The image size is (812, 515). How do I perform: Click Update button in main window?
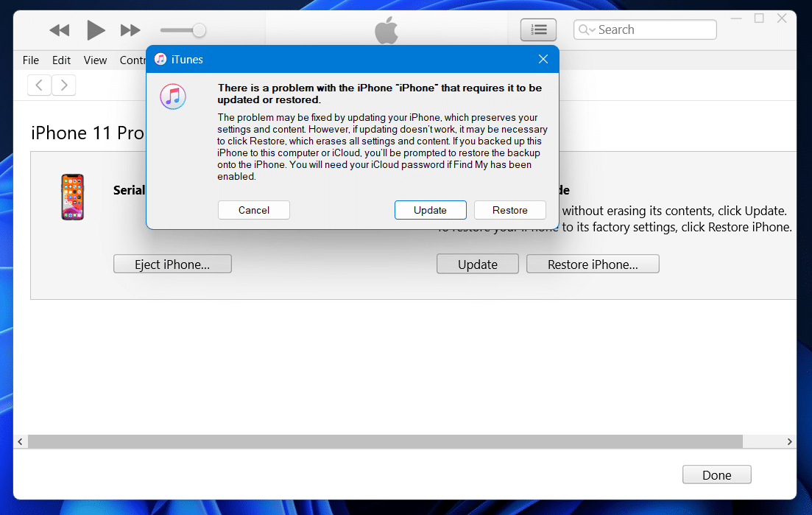(478, 264)
